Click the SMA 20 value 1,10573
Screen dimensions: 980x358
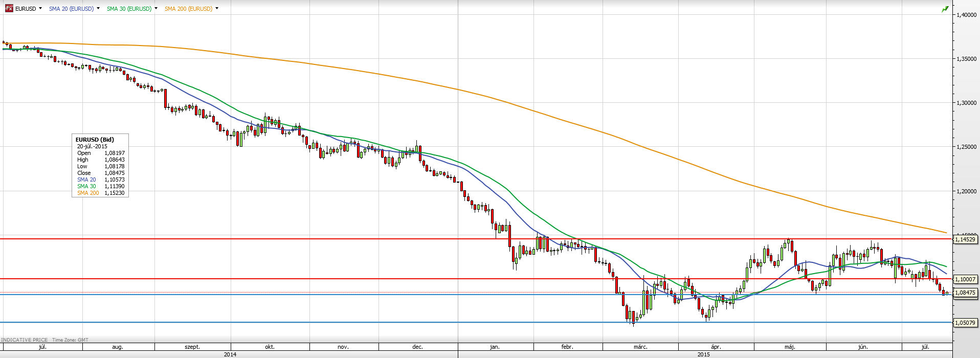click(x=115, y=180)
